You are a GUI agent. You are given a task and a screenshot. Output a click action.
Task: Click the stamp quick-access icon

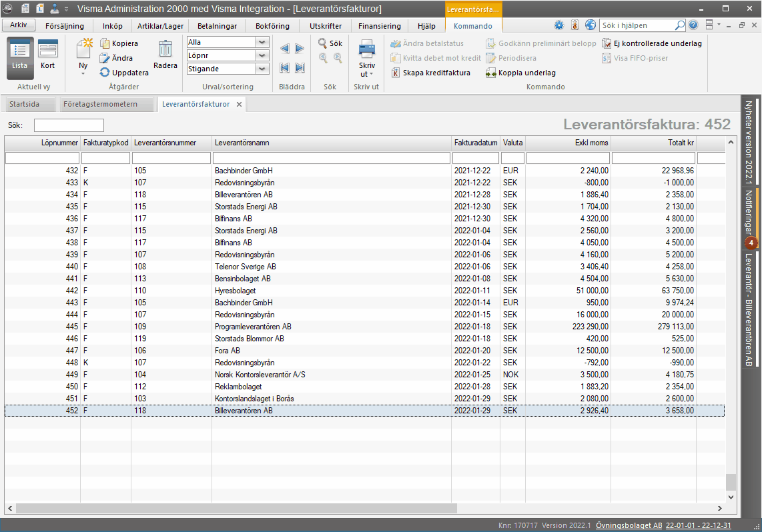click(x=55, y=8)
